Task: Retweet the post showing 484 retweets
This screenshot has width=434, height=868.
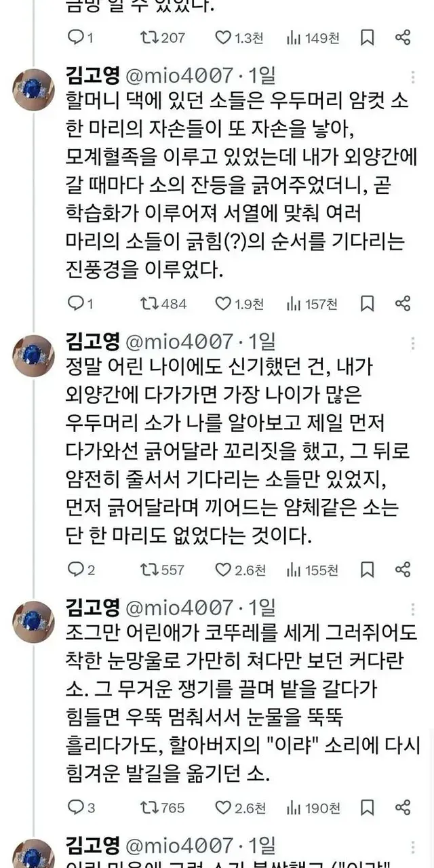Action: point(147,304)
